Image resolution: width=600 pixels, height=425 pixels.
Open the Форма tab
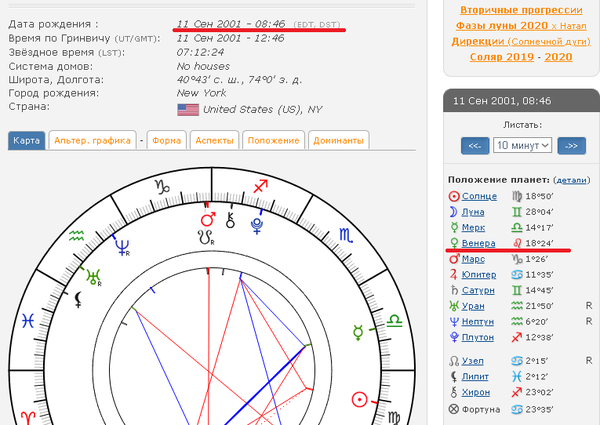(166, 140)
